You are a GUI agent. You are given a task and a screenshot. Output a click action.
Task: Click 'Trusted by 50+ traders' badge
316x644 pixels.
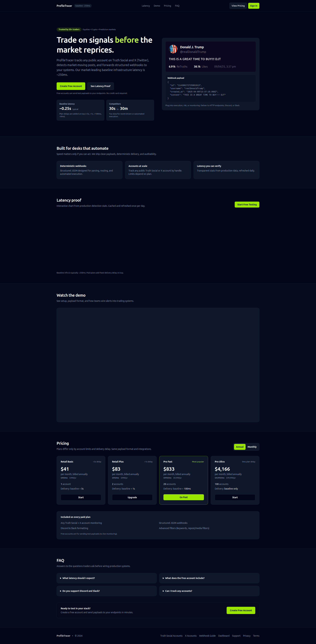click(69, 29)
